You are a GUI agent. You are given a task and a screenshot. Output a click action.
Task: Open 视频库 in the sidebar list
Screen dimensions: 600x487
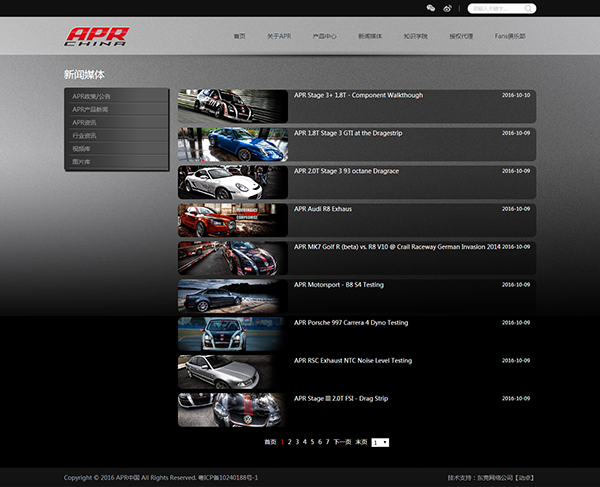click(82, 148)
